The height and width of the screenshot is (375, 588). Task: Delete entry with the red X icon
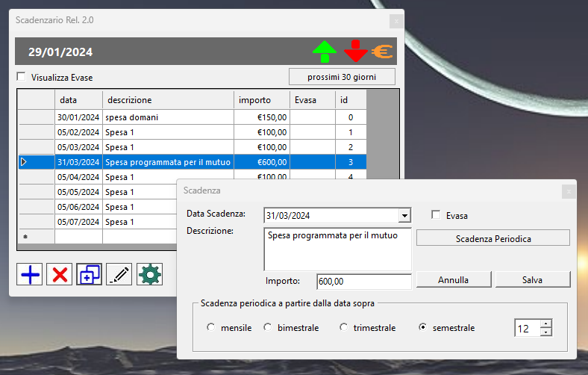[x=59, y=274]
